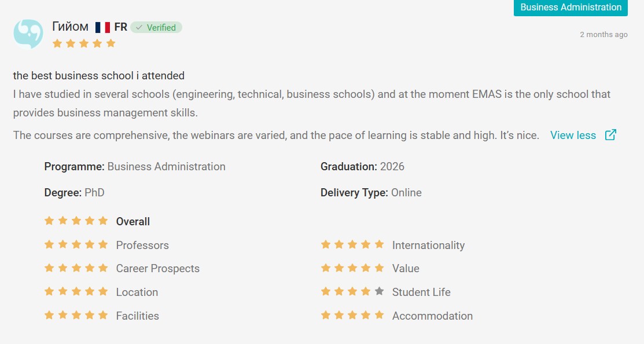The width and height of the screenshot is (644, 344).
Task: Click reviewer name Гийом
Action: [x=70, y=27]
